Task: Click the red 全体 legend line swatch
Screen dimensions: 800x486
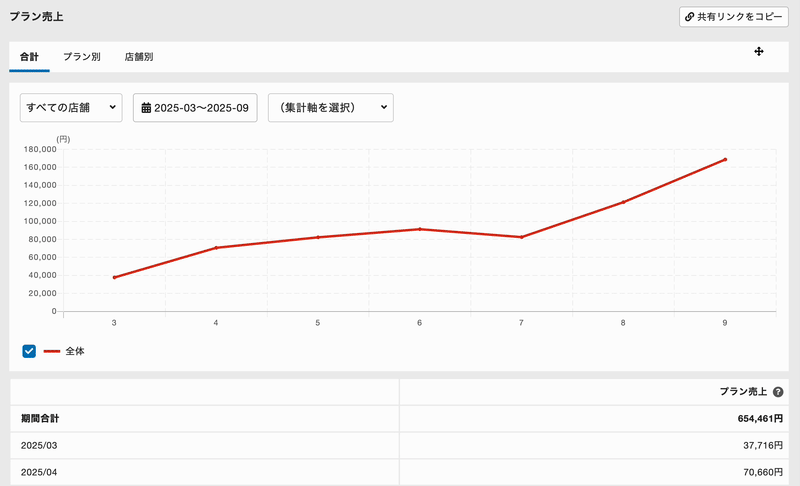Action: coord(52,351)
